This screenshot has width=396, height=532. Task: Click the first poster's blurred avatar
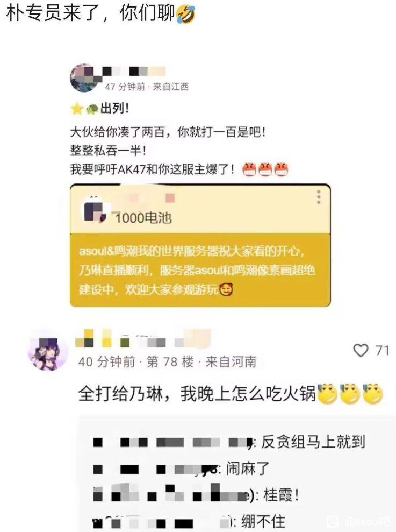click(x=83, y=78)
